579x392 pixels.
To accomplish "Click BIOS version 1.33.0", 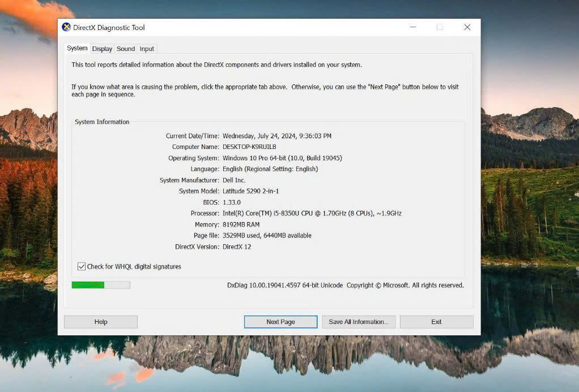I will point(232,202).
